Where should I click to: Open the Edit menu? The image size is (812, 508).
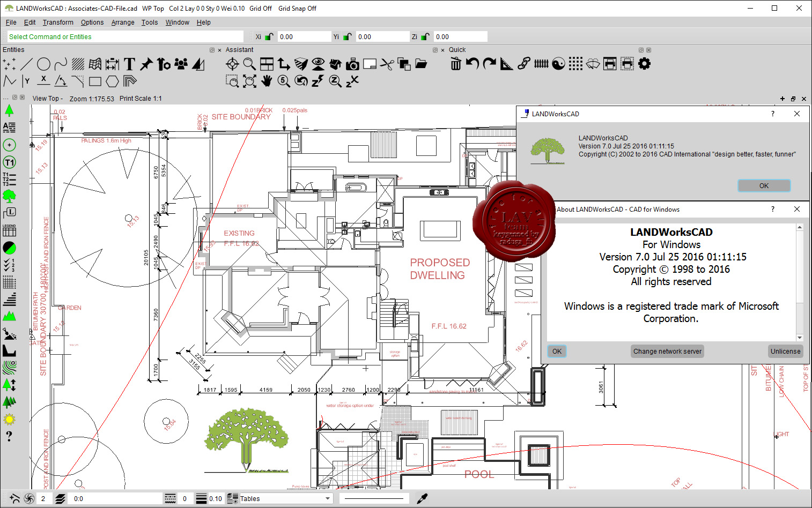point(29,23)
